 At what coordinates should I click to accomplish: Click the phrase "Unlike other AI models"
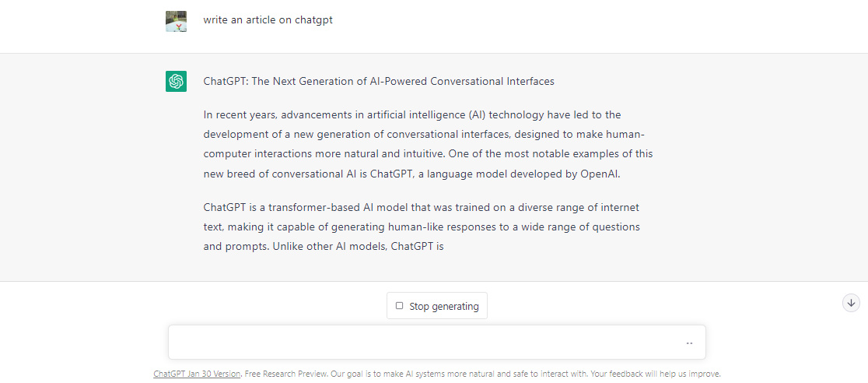(329, 247)
